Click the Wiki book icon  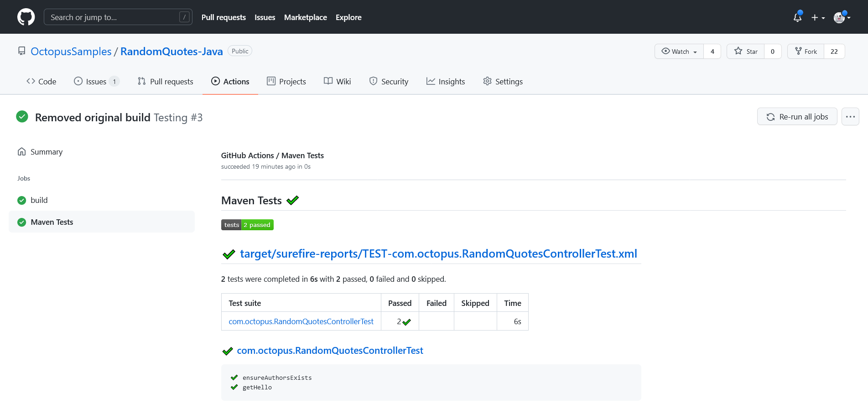pyautogui.click(x=328, y=81)
